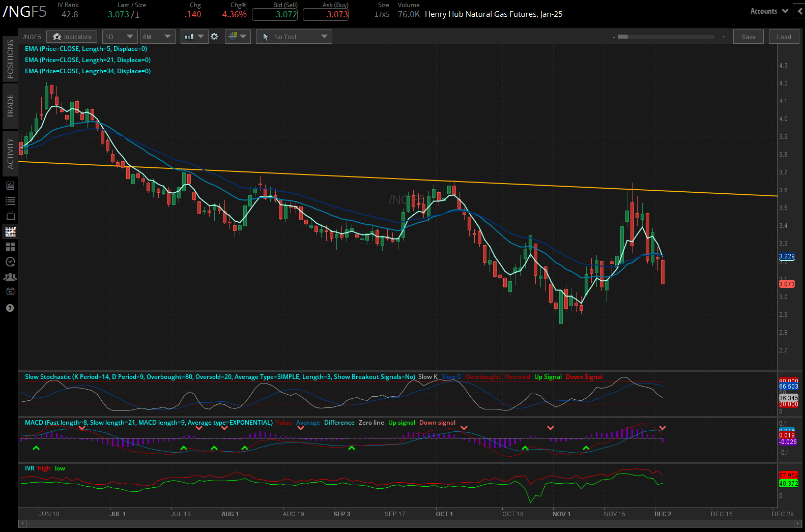Open the TV media sidebar icon
The width and height of the screenshot is (805, 532).
click(10, 216)
